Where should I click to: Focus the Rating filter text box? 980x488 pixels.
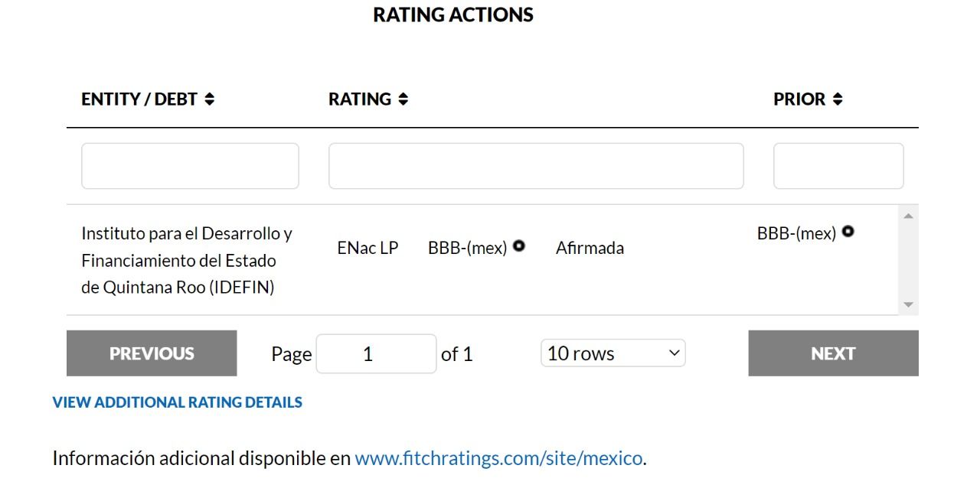[536, 166]
